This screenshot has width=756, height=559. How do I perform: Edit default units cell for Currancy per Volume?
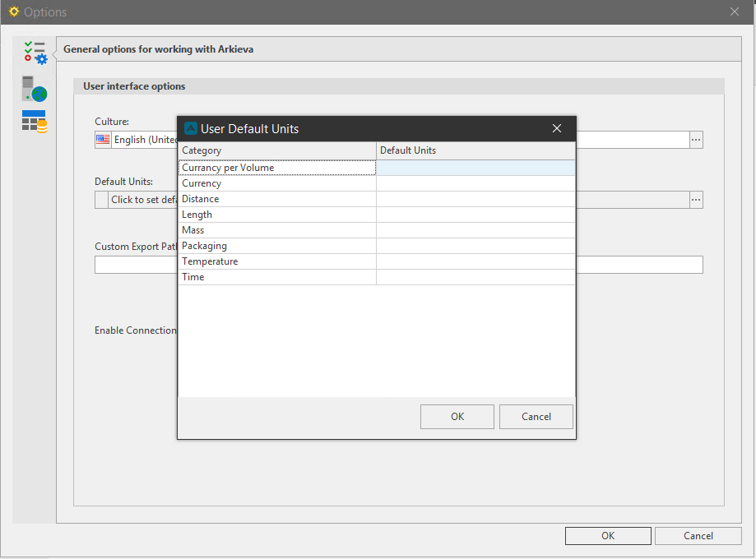tap(475, 168)
